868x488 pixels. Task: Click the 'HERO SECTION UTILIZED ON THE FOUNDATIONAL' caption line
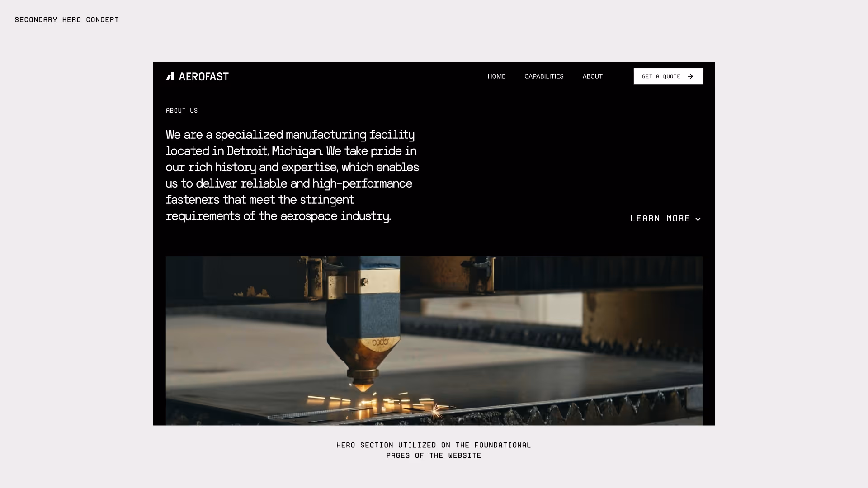(434, 445)
